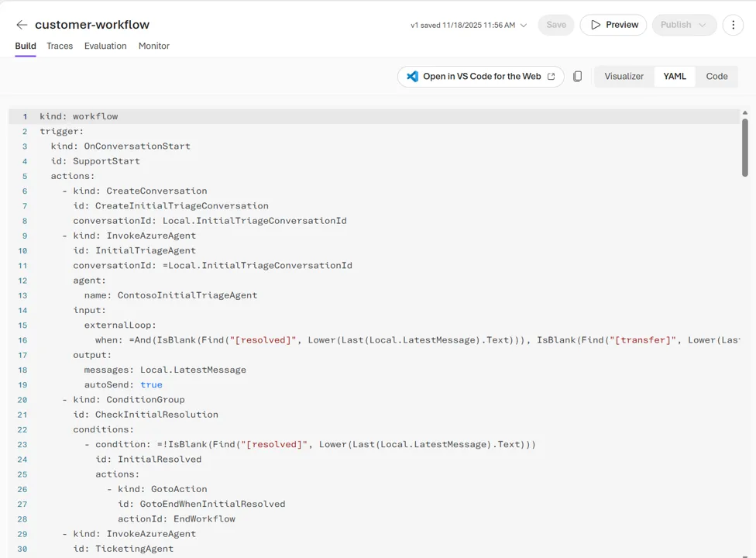Switch to Visualizer view
The image size is (756, 558).
624,77
